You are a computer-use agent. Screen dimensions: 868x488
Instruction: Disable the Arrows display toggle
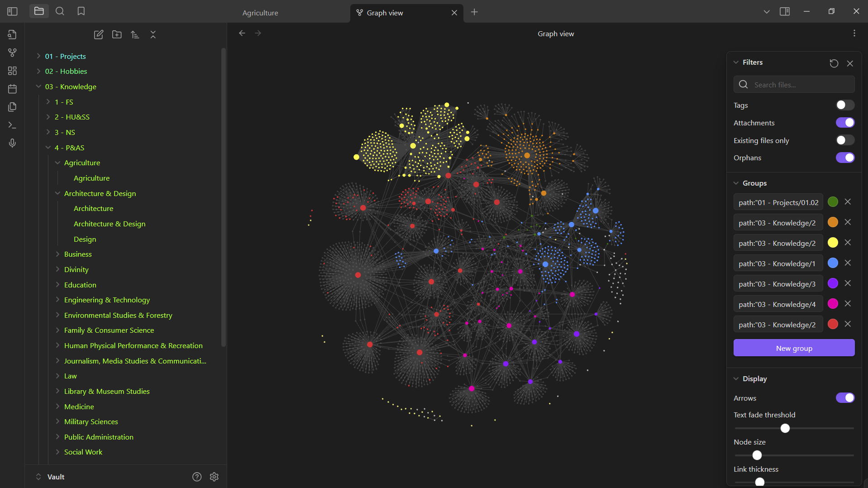tap(845, 398)
